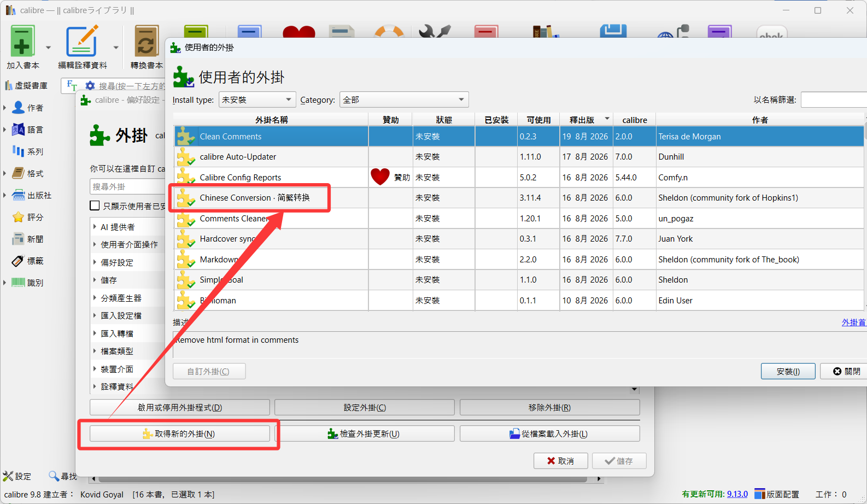The image size is (867, 504).
Task: Click the Comments Cleaner plugin icon
Action: pyautogui.click(x=186, y=219)
